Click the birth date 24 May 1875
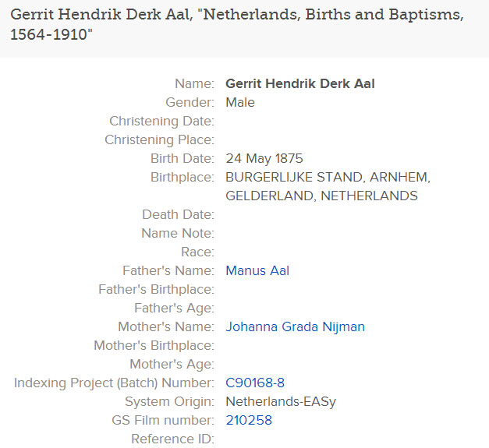Image resolution: width=489 pixels, height=448 pixels. click(264, 159)
